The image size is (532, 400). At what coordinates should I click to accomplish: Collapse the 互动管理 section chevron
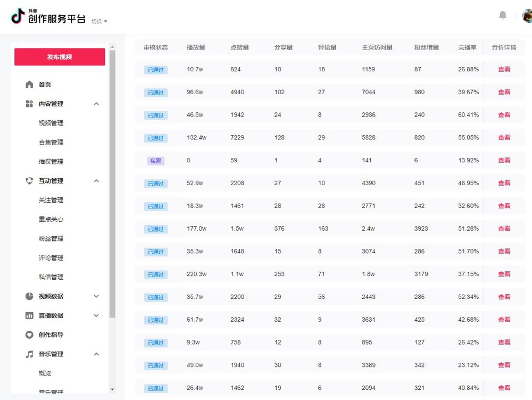point(96,181)
